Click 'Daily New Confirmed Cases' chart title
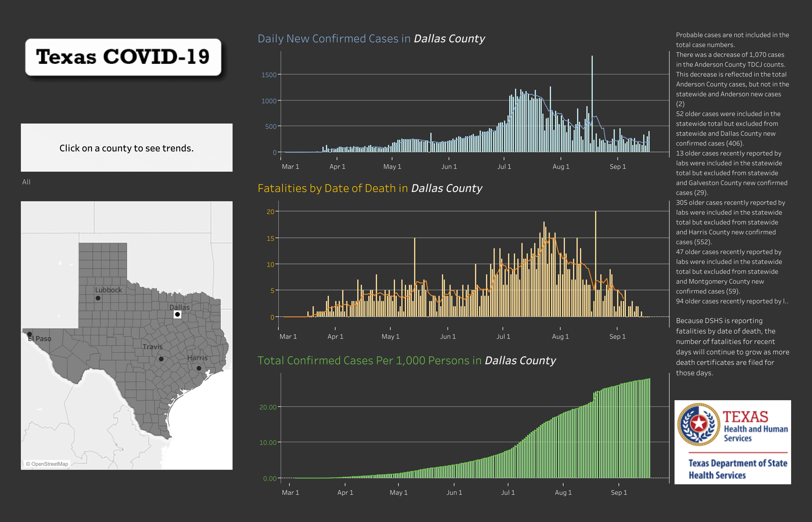 (371, 39)
